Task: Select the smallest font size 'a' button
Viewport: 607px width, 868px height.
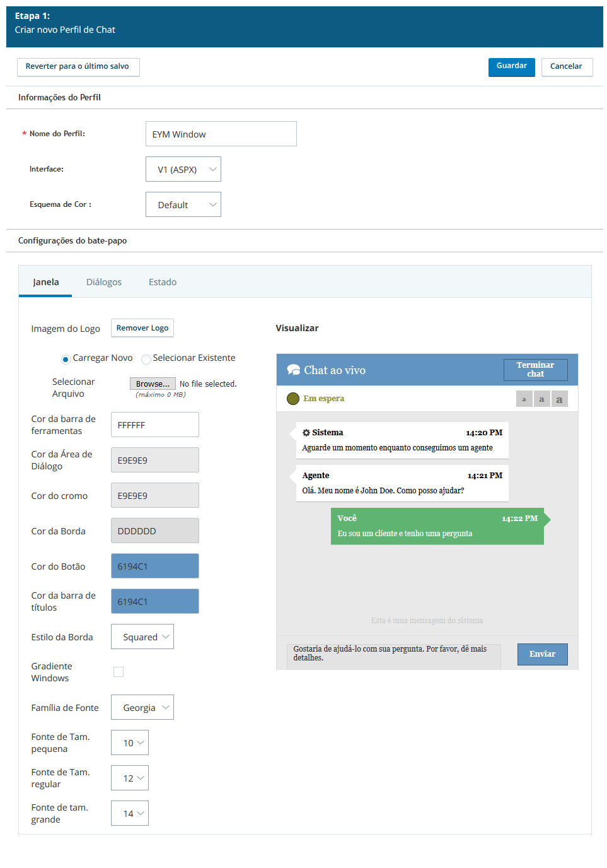Action: click(x=524, y=399)
